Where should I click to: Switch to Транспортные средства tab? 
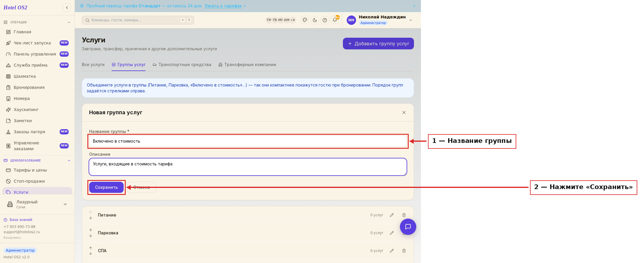182,65
